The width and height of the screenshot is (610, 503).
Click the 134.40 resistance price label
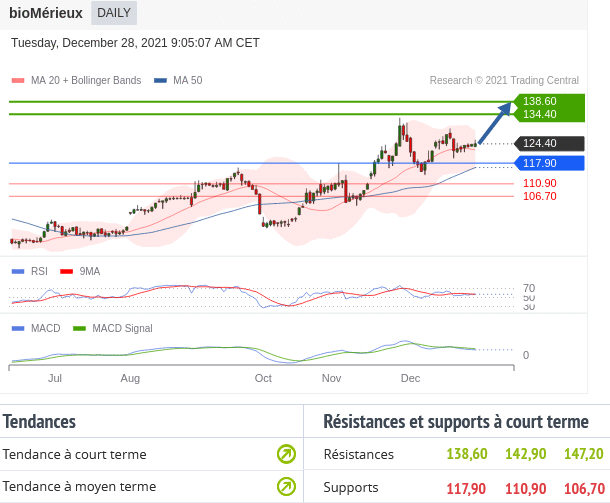pos(540,114)
